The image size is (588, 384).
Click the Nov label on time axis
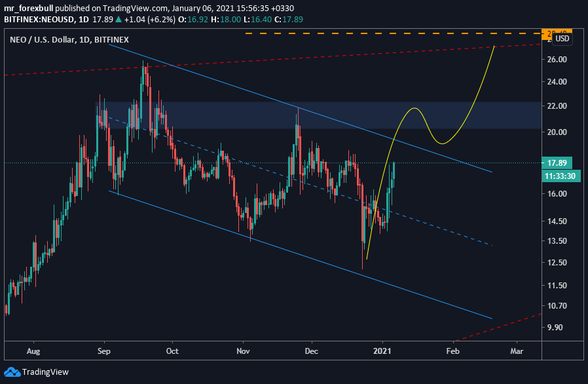(243, 351)
